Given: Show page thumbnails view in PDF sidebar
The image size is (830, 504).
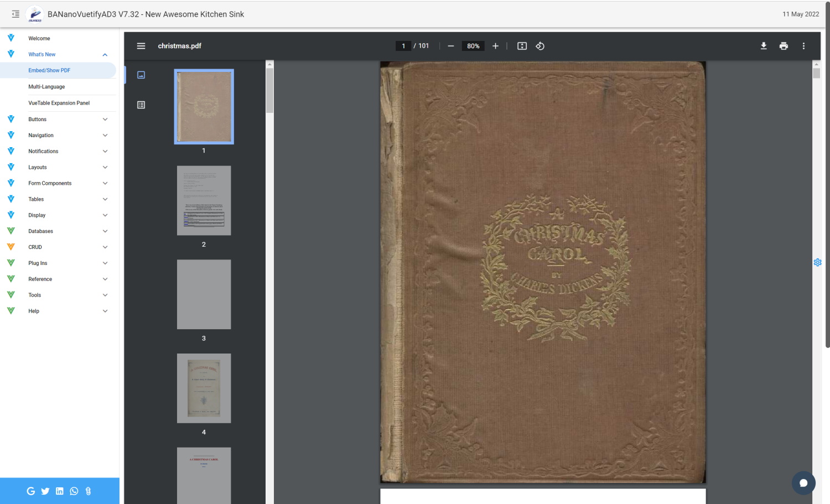Looking at the screenshot, I should coord(141,75).
